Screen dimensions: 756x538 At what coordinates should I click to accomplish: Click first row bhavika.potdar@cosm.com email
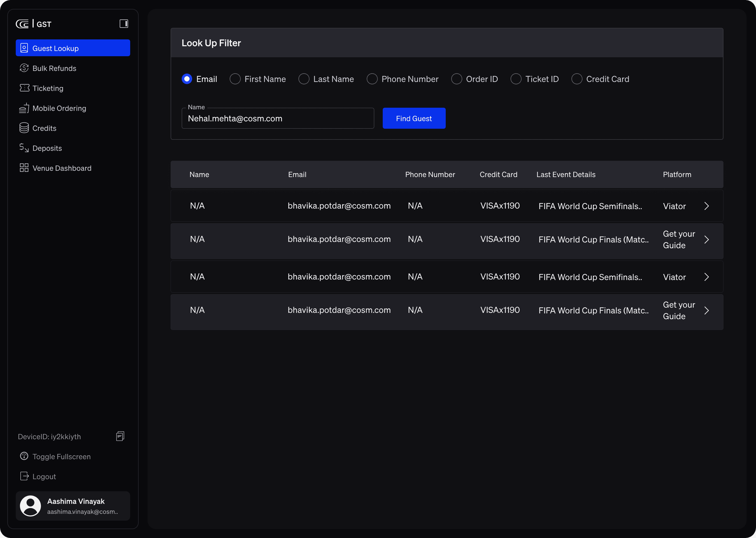coord(339,206)
